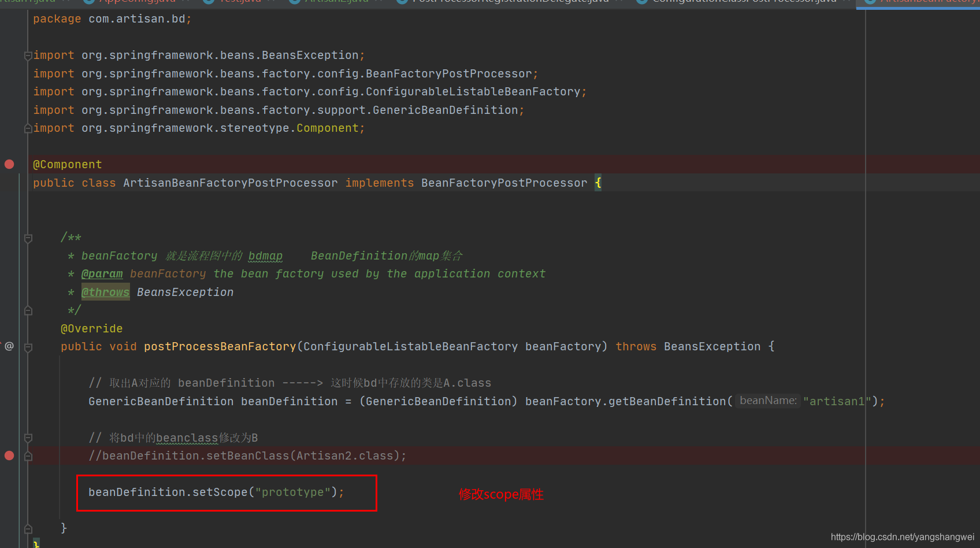This screenshot has height=548, width=980.
Task: Click the @param Javadoc tag
Action: point(102,274)
